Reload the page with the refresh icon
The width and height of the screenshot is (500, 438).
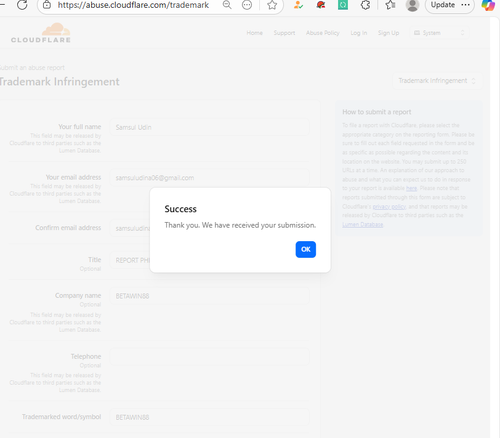click(22, 5)
